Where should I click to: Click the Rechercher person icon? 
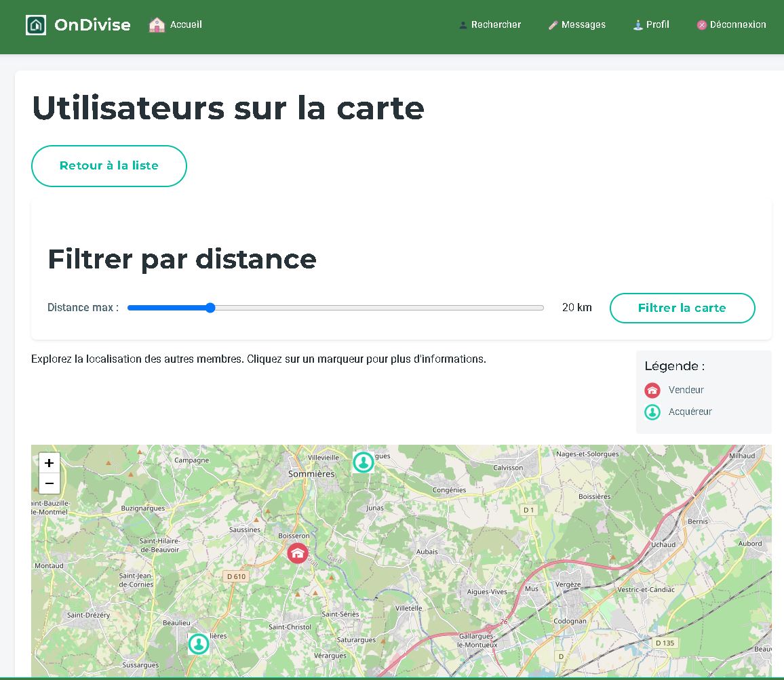(x=463, y=25)
